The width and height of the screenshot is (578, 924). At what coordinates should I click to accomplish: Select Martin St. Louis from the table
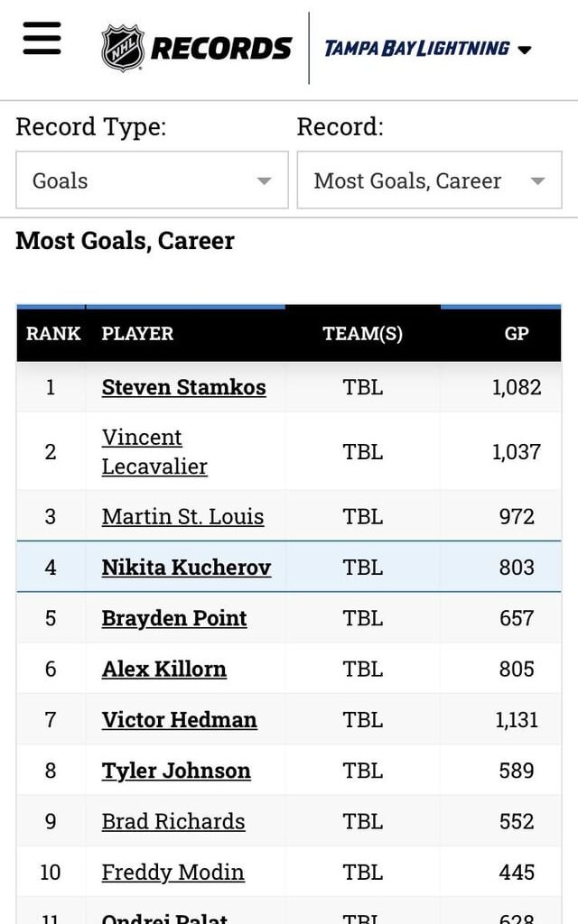182,517
